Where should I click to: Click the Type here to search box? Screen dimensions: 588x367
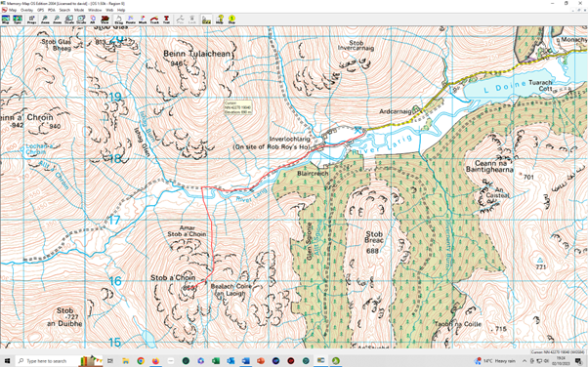[46, 361]
